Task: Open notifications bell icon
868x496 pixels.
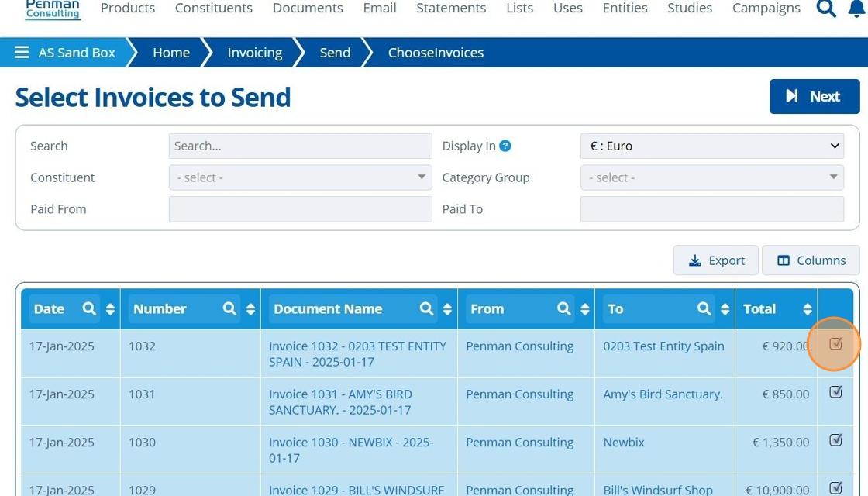Action: click(857, 8)
